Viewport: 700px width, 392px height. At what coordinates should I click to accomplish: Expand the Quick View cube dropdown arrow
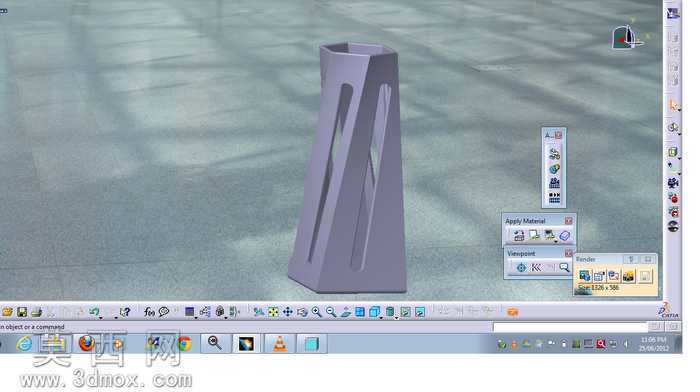(381, 317)
